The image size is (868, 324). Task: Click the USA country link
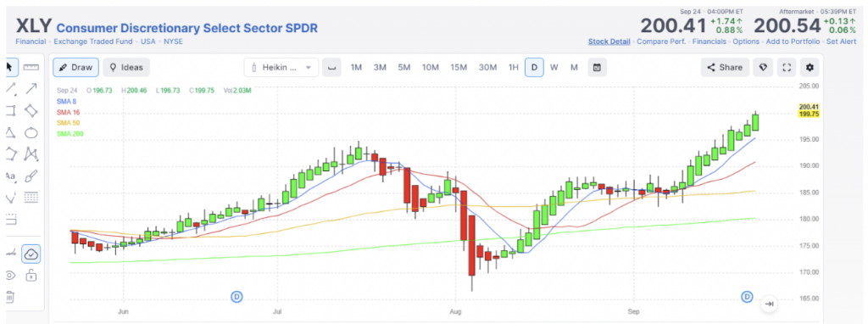147,42
